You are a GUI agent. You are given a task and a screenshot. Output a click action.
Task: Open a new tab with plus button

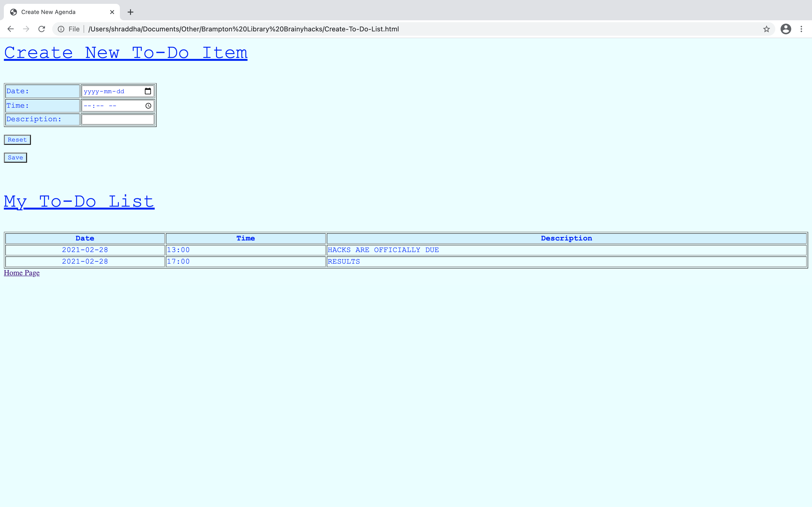click(x=130, y=12)
